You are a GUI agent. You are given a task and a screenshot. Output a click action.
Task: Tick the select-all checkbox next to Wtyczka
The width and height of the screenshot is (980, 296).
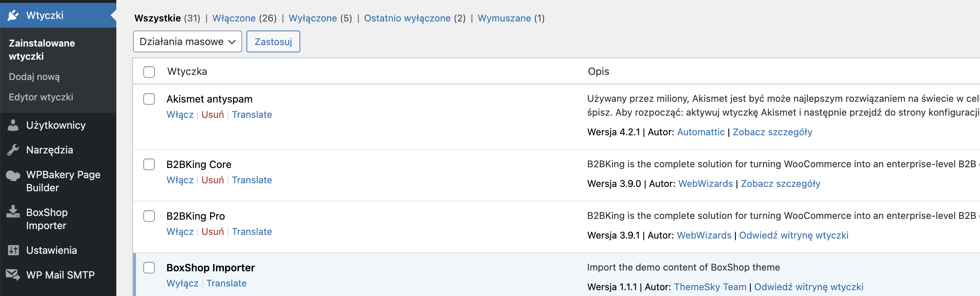149,72
